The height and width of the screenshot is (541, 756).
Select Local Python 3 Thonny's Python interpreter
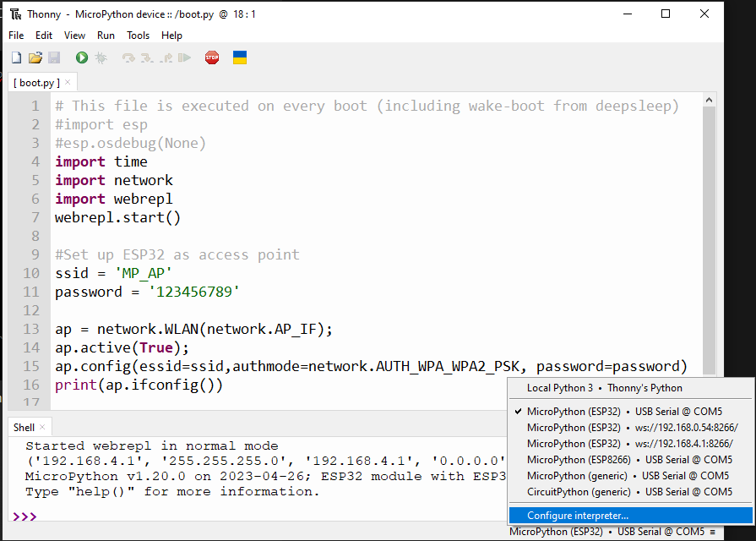(604, 388)
